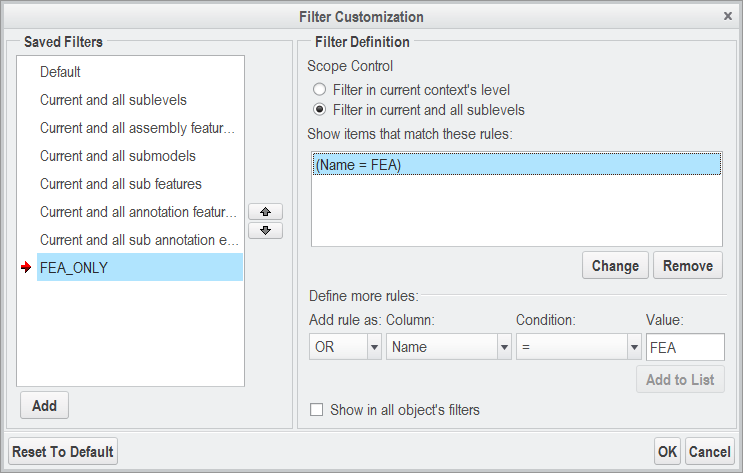Image resolution: width=743 pixels, height=473 pixels.
Task: Confirm with the OK button
Action: click(x=667, y=452)
